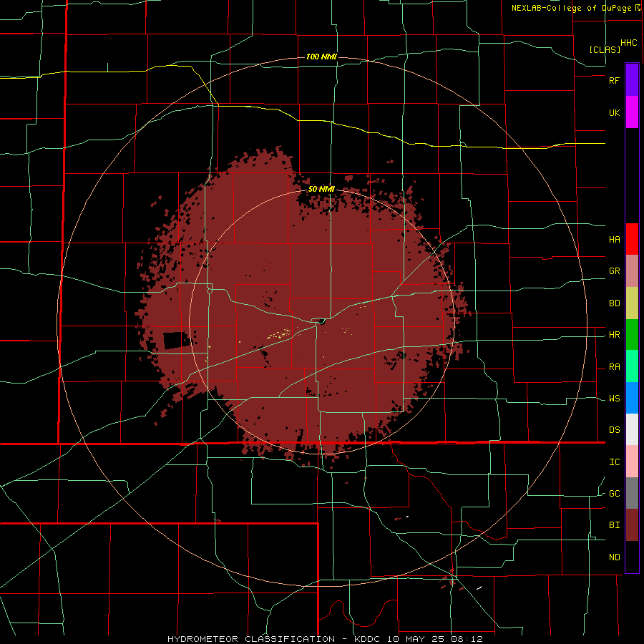
Task: Click the RF purple legend swatch
Action: pos(632,80)
